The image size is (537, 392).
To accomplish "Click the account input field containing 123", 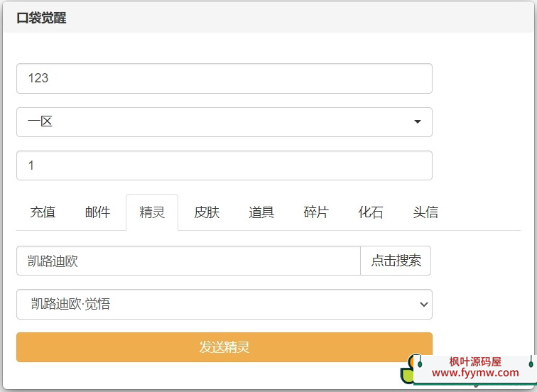I will coord(224,79).
